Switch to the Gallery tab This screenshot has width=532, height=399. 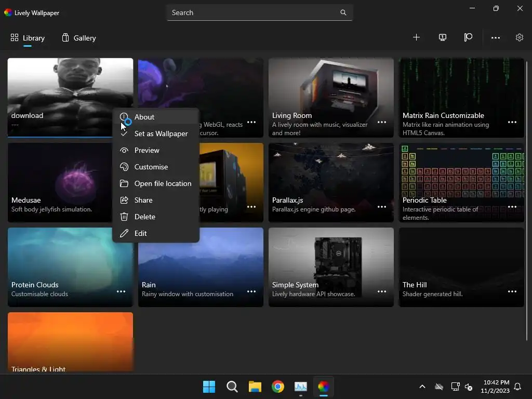pyautogui.click(x=79, y=38)
